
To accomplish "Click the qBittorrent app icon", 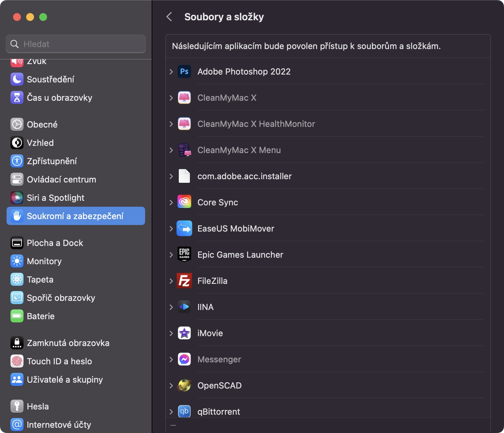I will 184,411.
